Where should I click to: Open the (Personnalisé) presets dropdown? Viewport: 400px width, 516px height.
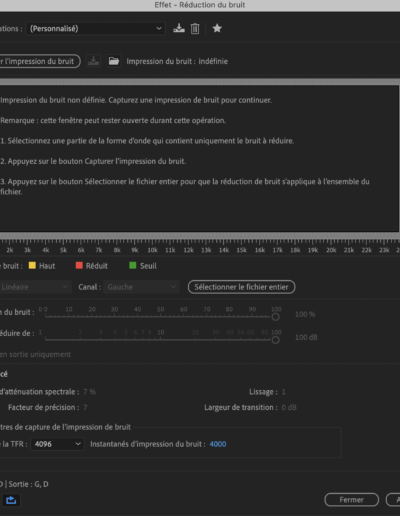coord(95,29)
